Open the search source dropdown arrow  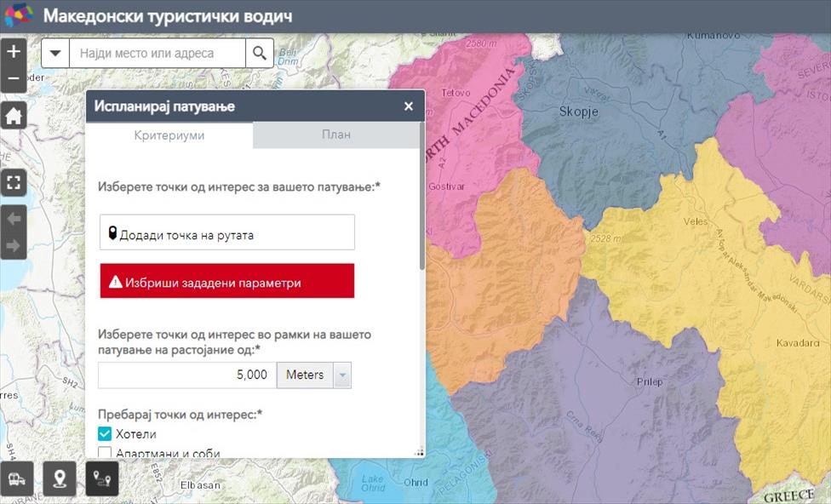(x=55, y=53)
